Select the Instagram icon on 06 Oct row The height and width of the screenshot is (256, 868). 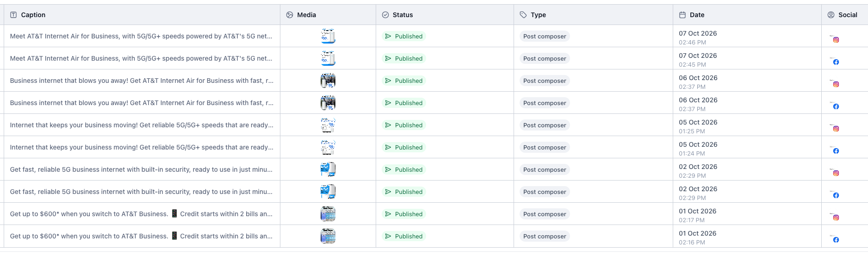[x=836, y=84]
